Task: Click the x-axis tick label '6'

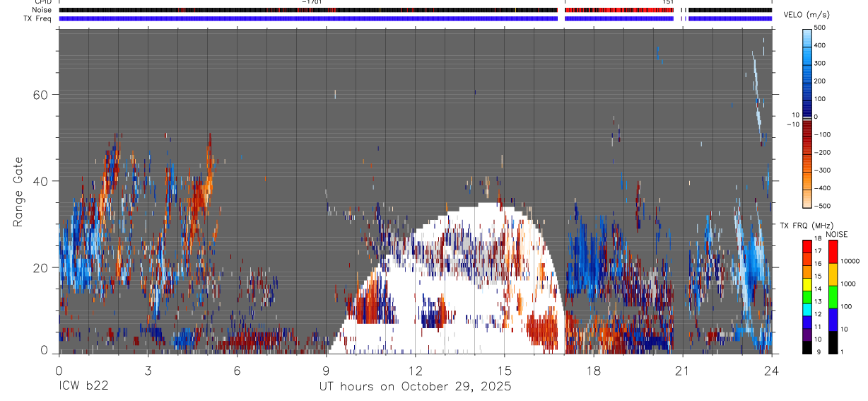Action: pos(237,370)
